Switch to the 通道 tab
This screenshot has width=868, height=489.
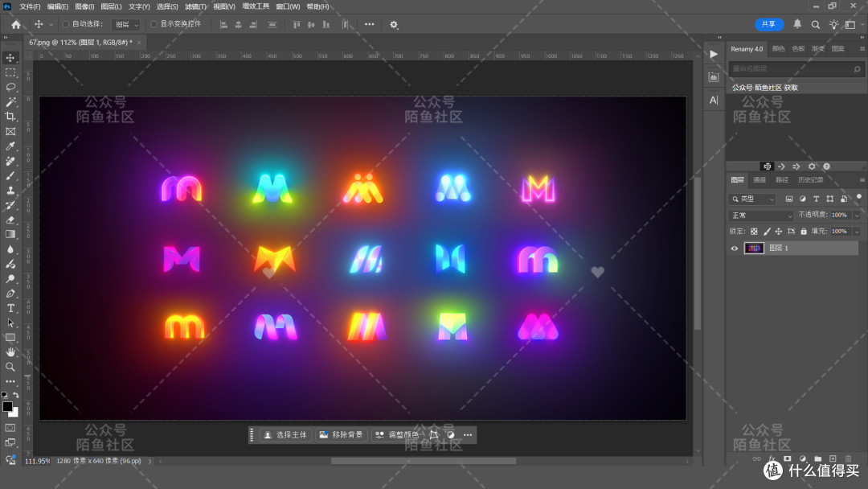759,180
